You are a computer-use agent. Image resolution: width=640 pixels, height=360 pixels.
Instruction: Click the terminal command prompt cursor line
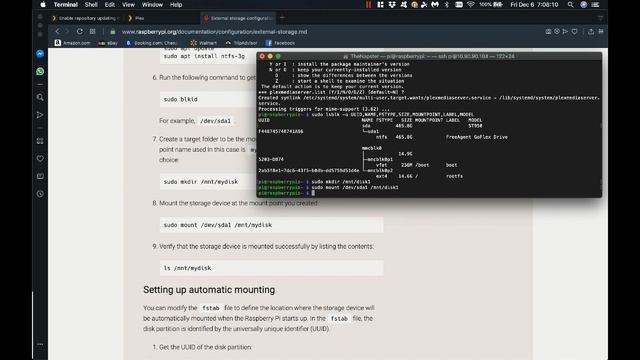click(x=313, y=193)
